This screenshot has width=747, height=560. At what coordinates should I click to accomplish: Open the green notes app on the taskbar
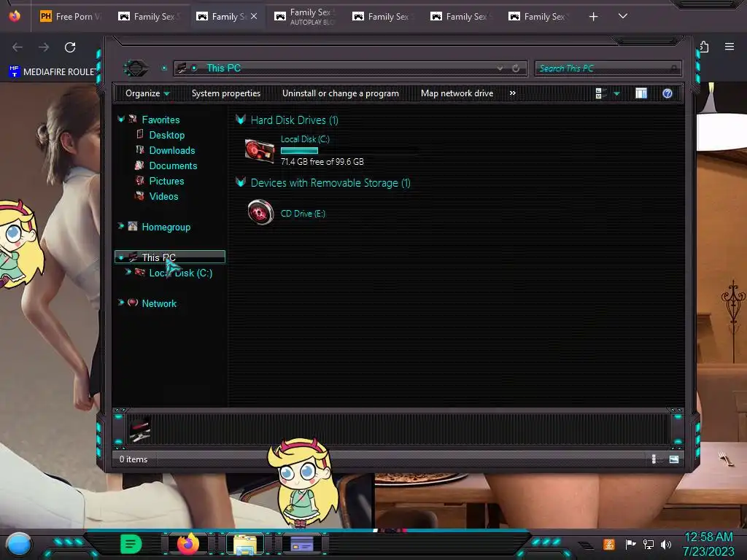pos(131,544)
